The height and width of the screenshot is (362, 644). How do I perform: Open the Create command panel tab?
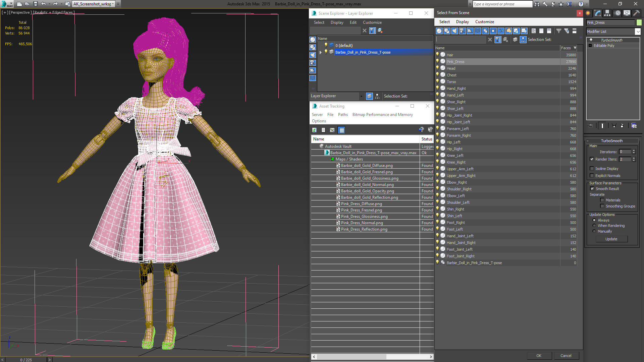point(588,13)
